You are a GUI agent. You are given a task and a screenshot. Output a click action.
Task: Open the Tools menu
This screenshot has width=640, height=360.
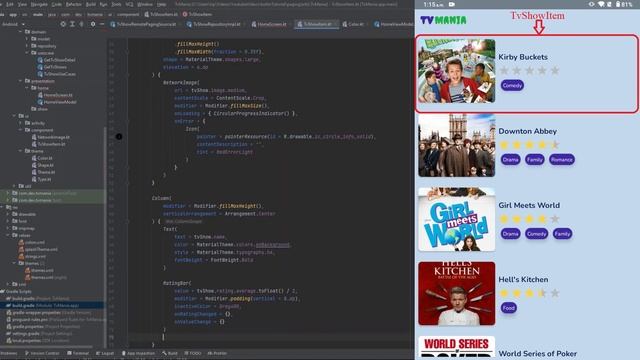click(116, 4)
